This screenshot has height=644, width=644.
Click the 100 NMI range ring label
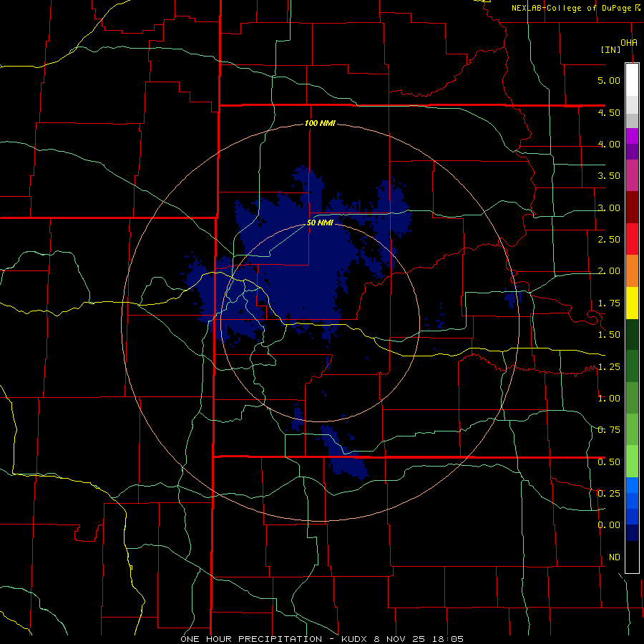(320, 123)
